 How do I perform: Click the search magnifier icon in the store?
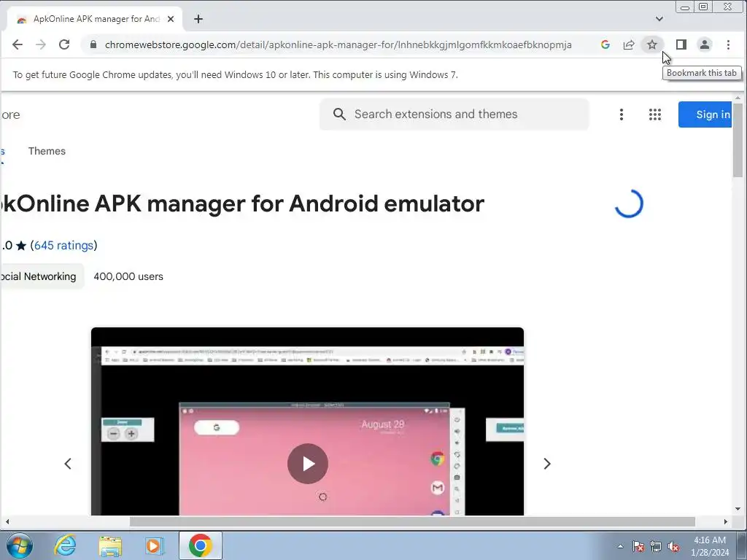pyautogui.click(x=339, y=114)
